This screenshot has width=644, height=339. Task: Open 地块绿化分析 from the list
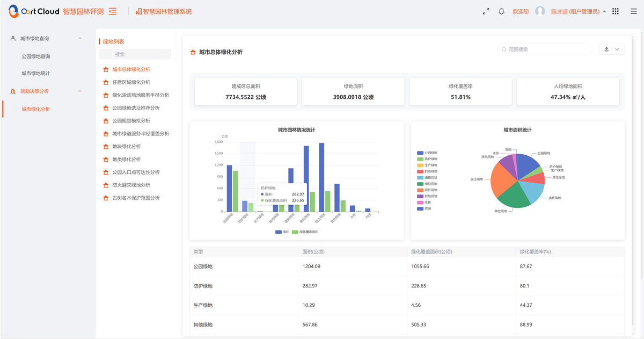tap(127, 147)
